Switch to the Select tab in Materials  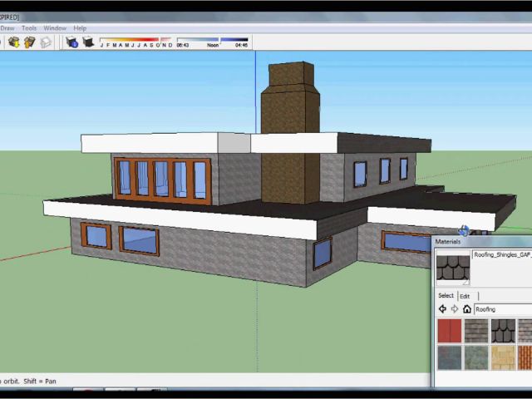click(446, 296)
